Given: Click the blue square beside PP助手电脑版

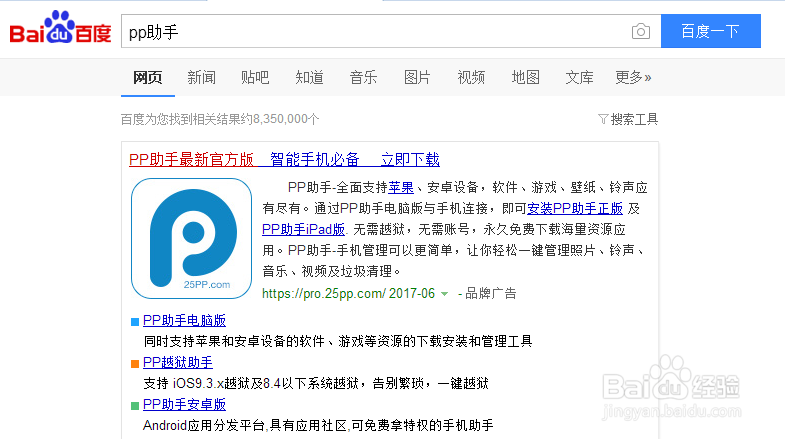Looking at the screenshot, I should pos(135,322).
